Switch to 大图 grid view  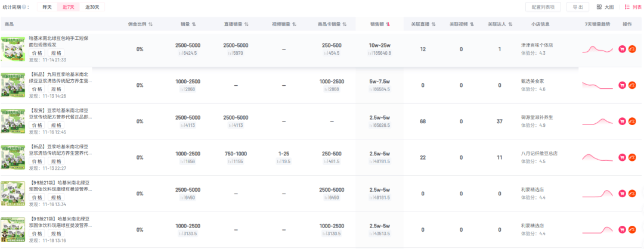[605, 7]
